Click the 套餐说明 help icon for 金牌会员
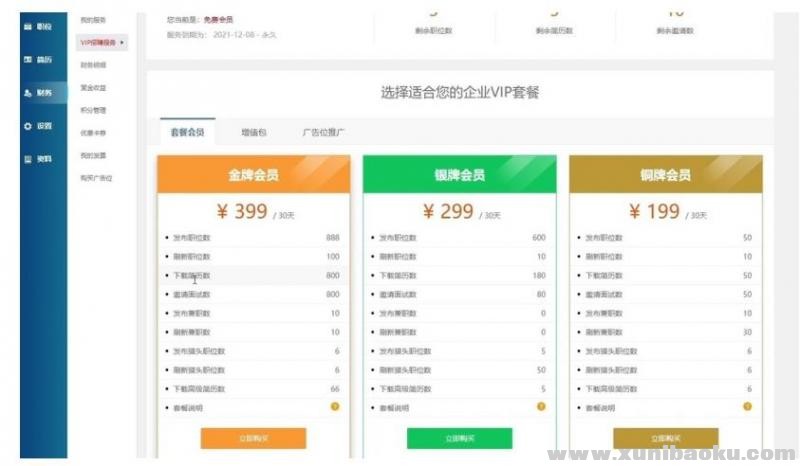This screenshot has height=466, width=800. tap(335, 406)
